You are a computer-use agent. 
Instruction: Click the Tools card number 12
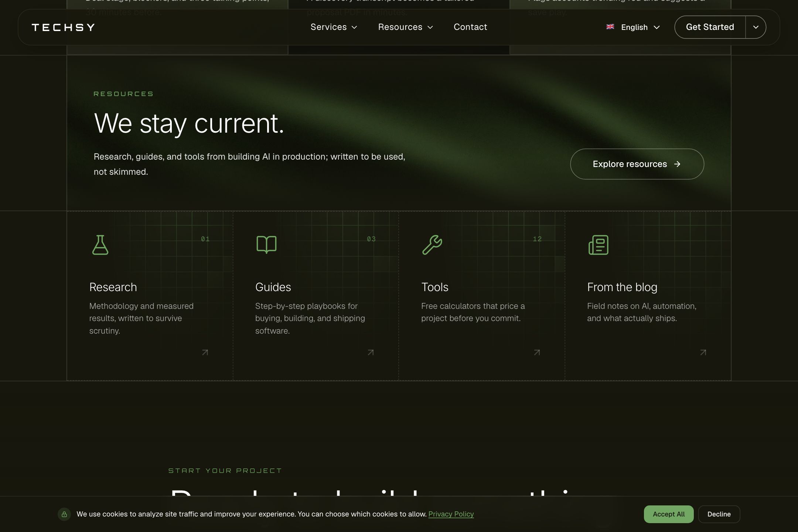(x=538, y=239)
